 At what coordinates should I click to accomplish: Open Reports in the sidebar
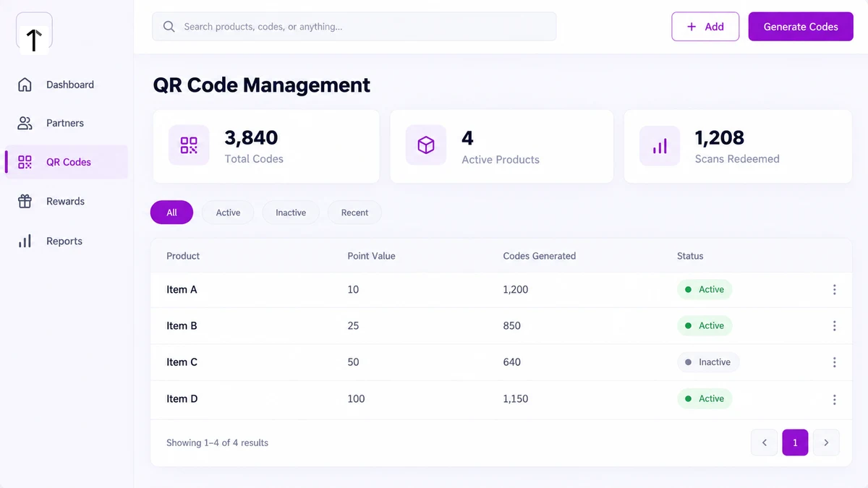67,241
